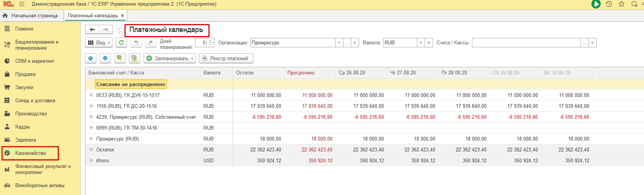The width and height of the screenshot is (644, 195).
Task: Open the Казначейство section in sidebar
Action: pos(30,153)
